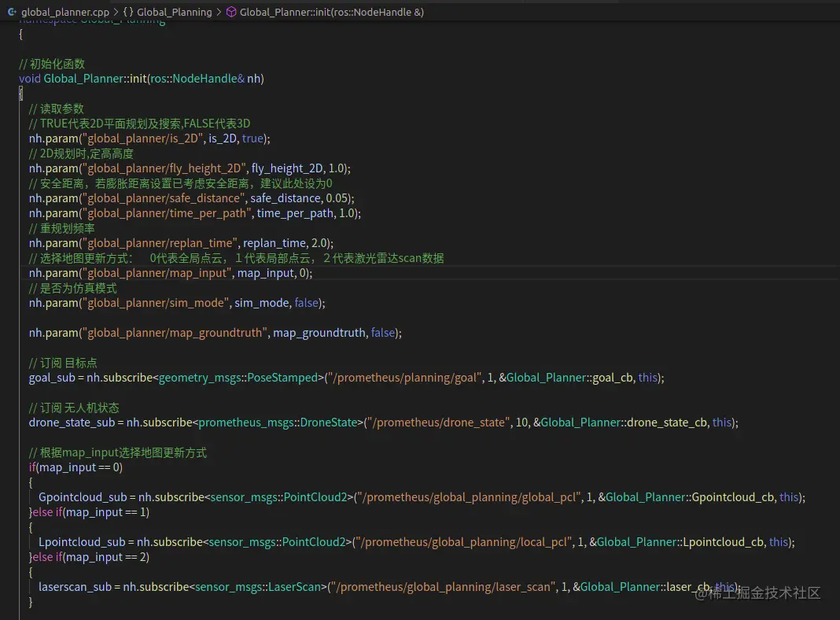Click the string "/prometheus/global_planning/global_pcl"
The height and width of the screenshot is (620, 840).
coord(470,497)
